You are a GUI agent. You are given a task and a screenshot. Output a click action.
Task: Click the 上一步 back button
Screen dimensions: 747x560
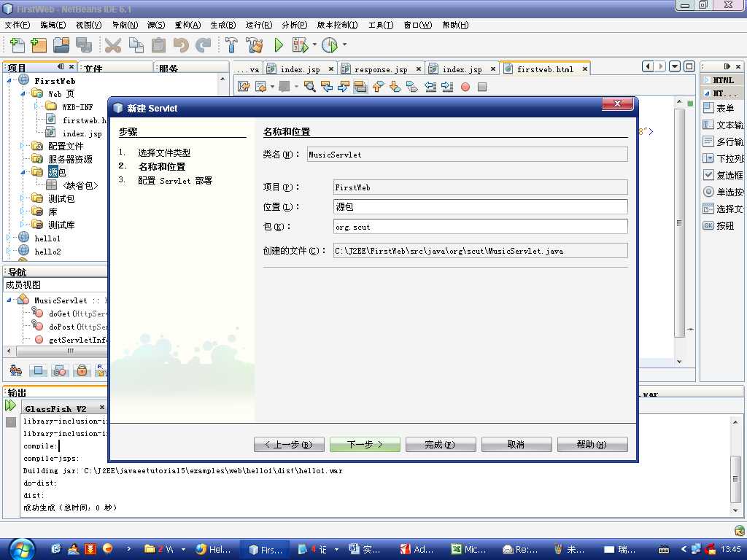click(x=289, y=445)
